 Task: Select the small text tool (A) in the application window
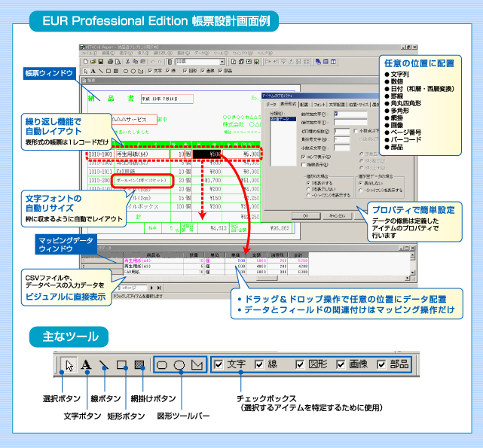point(93,71)
